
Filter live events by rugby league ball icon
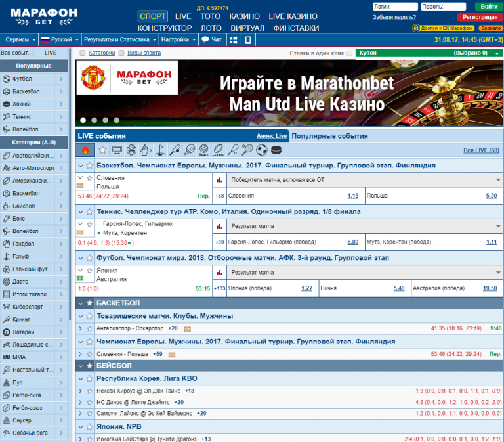219,150
